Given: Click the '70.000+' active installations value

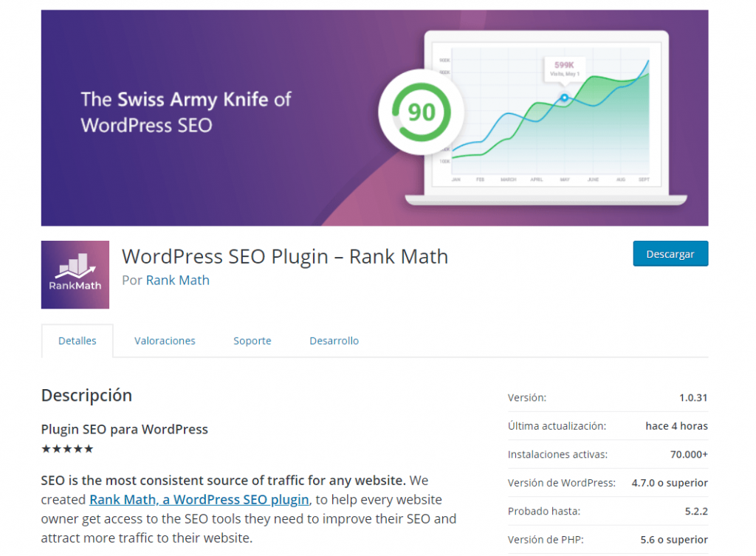Looking at the screenshot, I should coord(689,454).
